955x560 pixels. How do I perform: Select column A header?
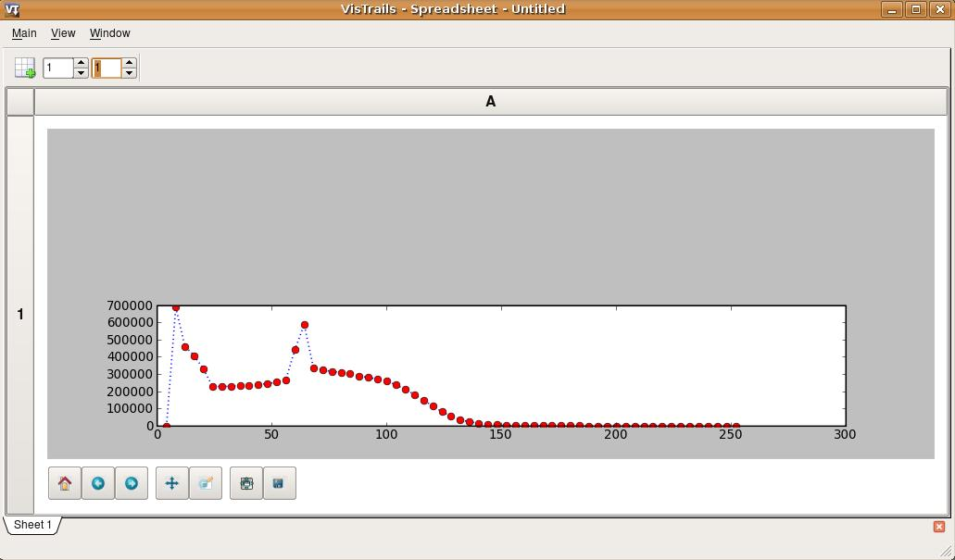pos(490,102)
